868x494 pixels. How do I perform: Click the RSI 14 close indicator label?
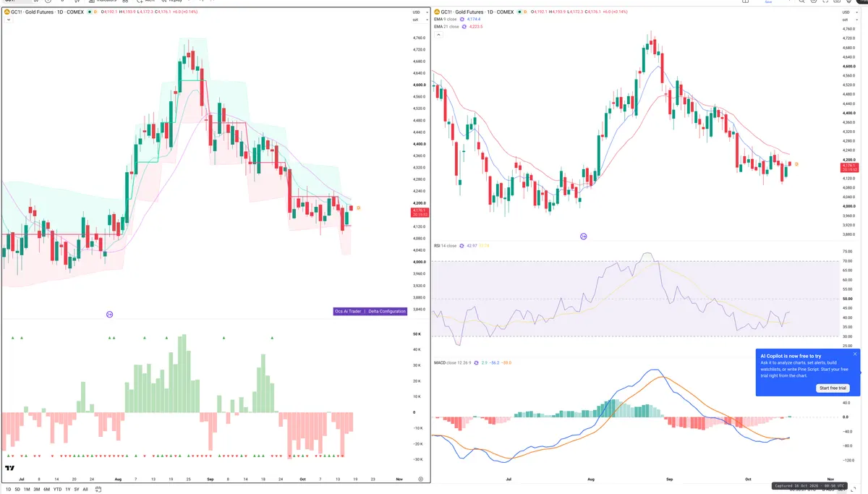coord(446,245)
